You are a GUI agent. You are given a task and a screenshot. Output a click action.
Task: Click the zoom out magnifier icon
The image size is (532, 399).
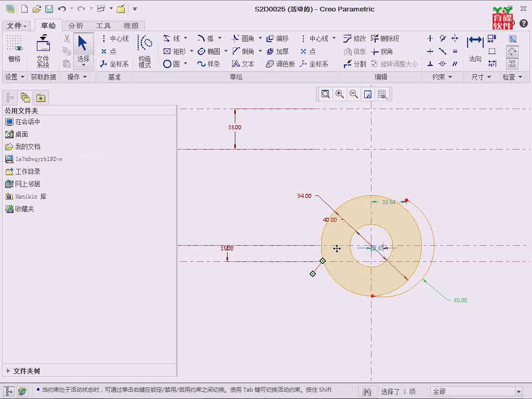coord(354,94)
